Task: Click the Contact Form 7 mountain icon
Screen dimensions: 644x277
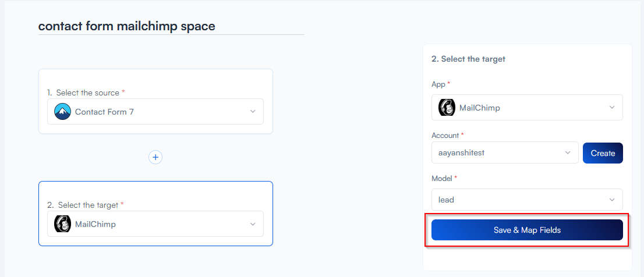Action: 62,112
